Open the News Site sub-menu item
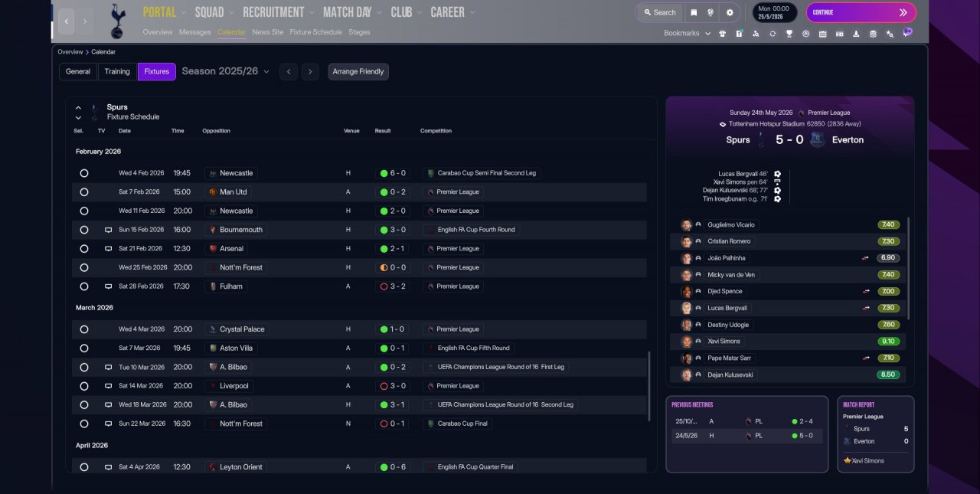The height and width of the screenshot is (494, 980). [x=268, y=32]
